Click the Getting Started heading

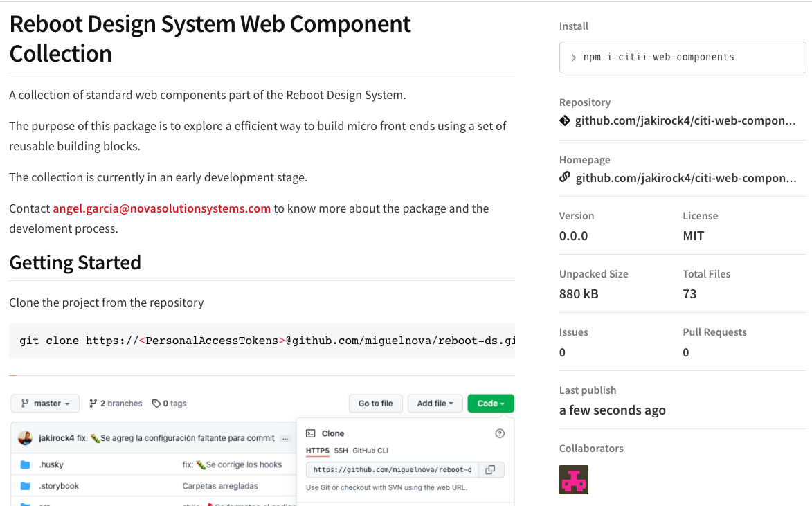click(75, 262)
